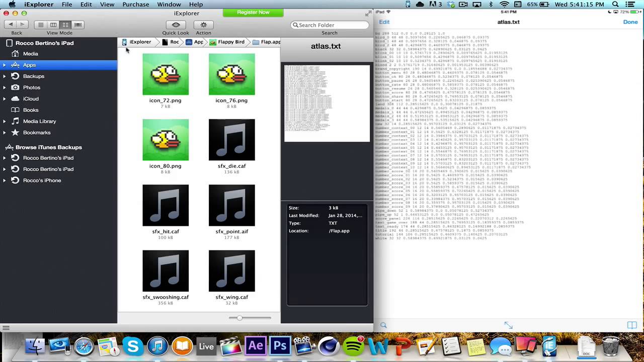This screenshot has width=644, height=362.
Task: Expand the Photos disclosure triangle
Action: [5, 87]
